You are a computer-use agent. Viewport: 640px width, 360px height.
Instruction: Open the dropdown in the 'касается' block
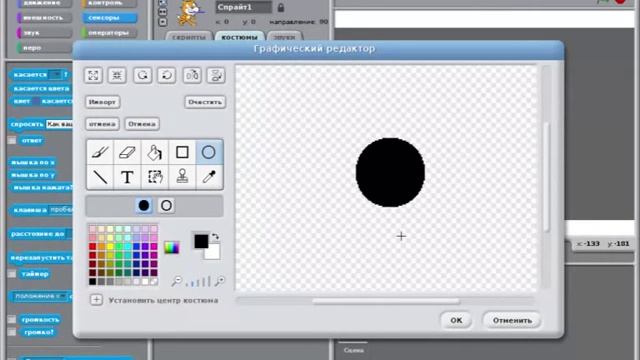(x=54, y=74)
